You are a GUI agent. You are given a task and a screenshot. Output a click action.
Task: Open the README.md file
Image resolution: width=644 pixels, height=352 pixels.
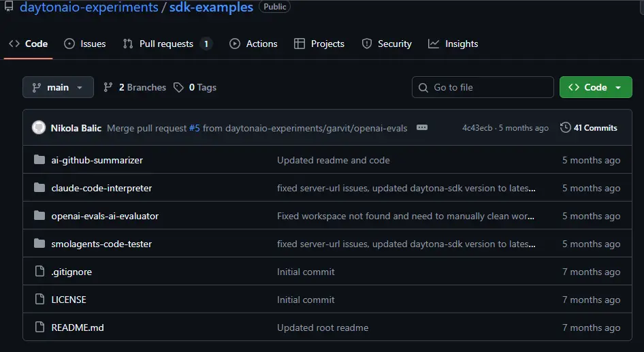pos(77,327)
